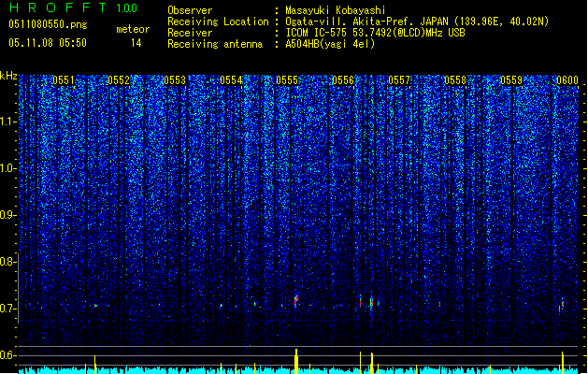Click the 0.6 kHz axis label
588x374 pixels.
(x=8, y=355)
